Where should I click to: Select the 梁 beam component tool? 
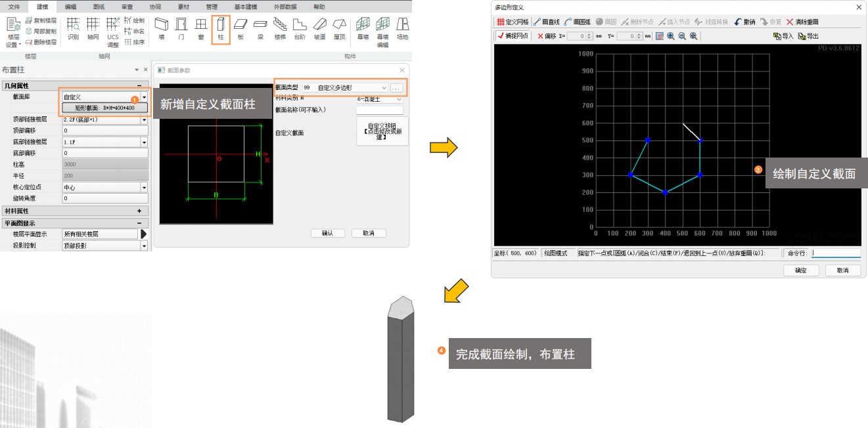[260, 29]
